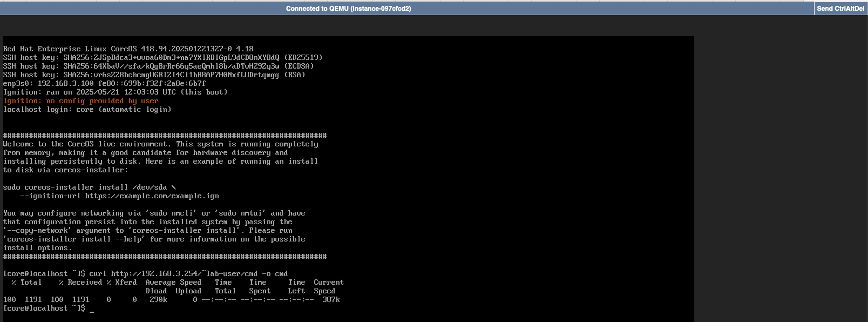The height and width of the screenshot is (322, 868).
Task: Click the ECDSA SSH host key line
Action: pos(159,66)
